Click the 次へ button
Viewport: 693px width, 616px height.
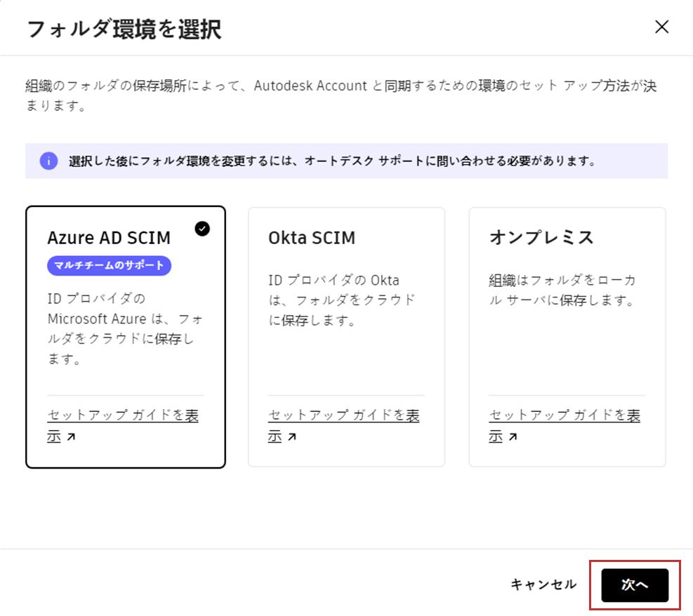pos(634,584)
